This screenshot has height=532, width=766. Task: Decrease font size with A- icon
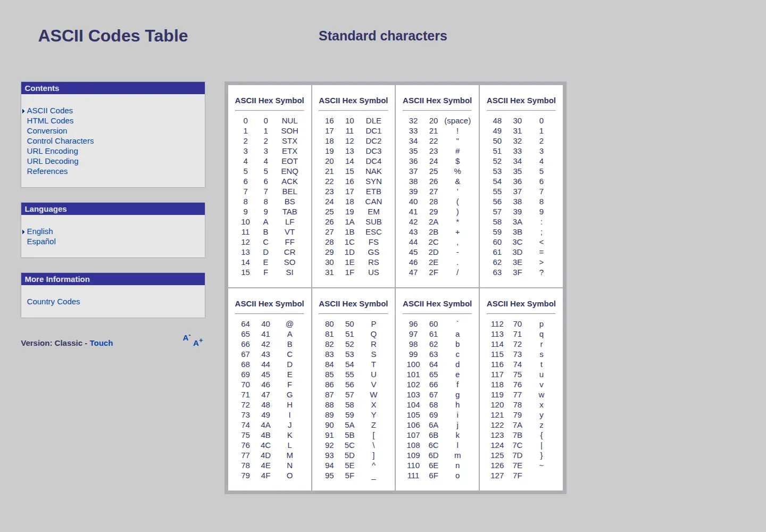(187, 338)
